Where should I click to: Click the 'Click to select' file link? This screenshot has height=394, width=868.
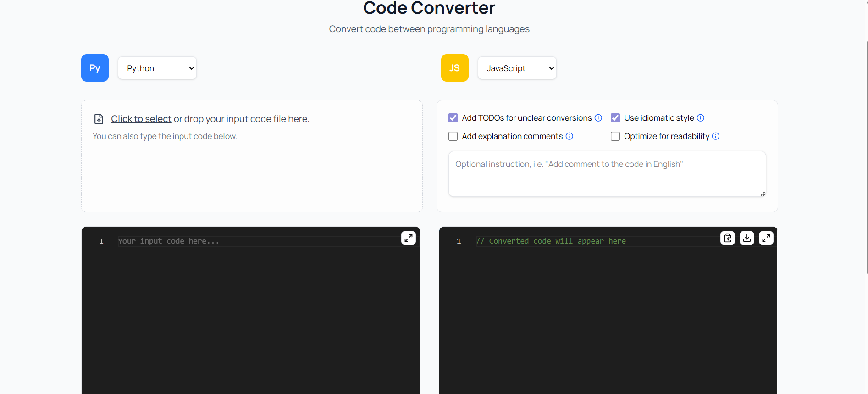[x=141, y=119]
